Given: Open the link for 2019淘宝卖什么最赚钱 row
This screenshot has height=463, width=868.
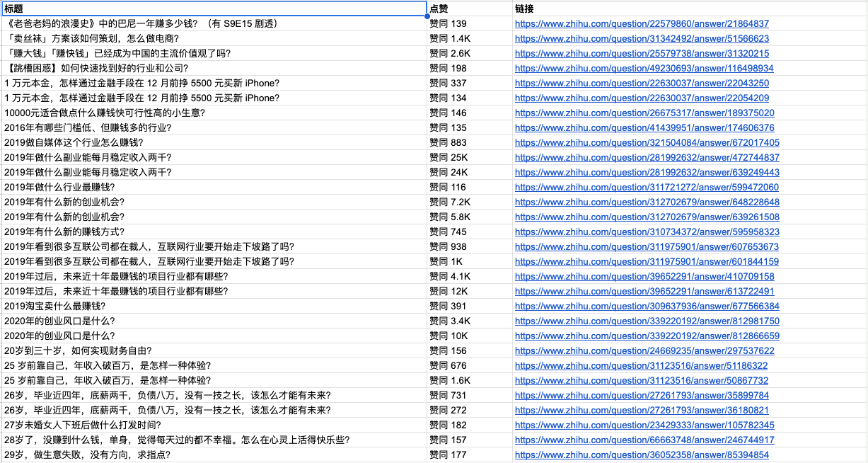Looking at the screenshot, I should point(647,306).
